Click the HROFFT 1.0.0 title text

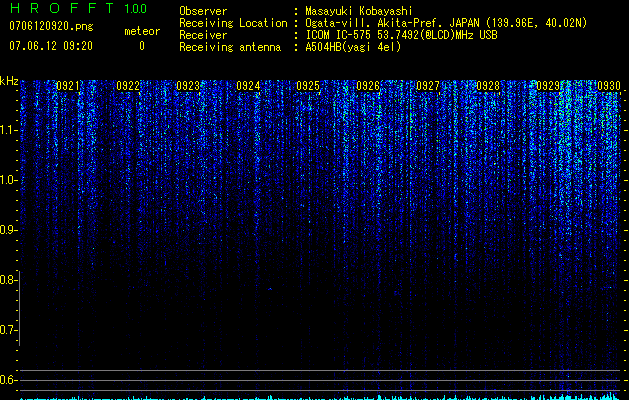coord(78,8)
